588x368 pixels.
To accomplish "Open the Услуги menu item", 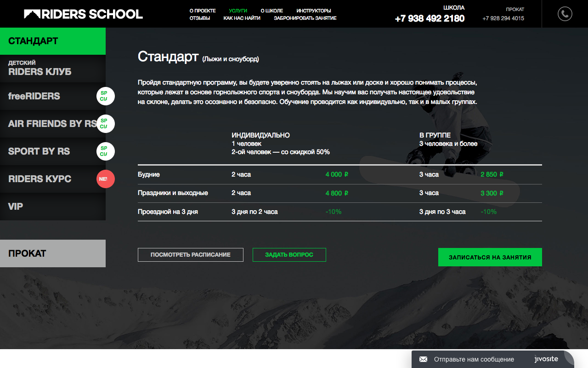I will point(238,11).
